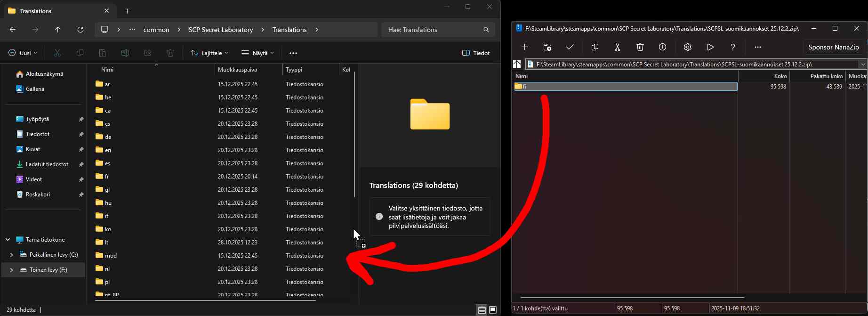Click the Delete trash icon in NanaZip

640,47
